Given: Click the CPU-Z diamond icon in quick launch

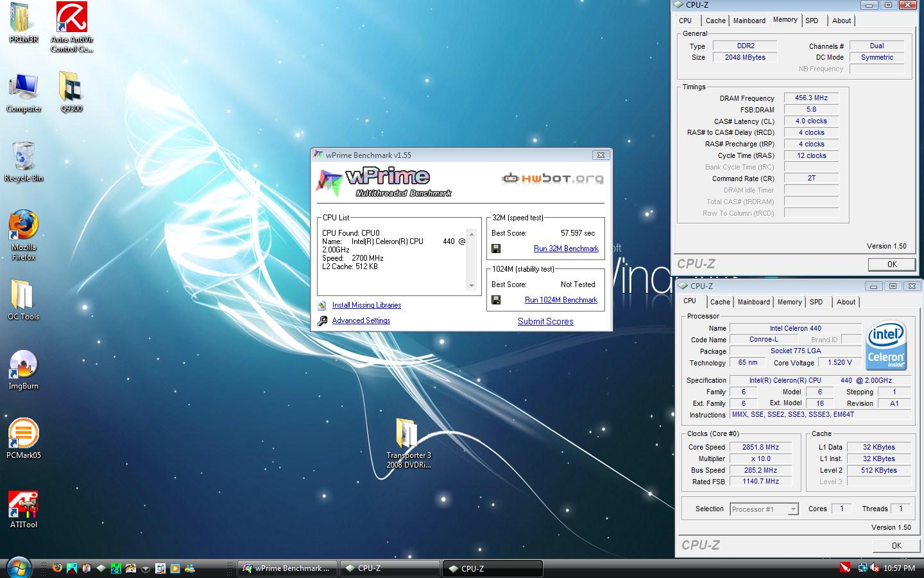Looking at the screenshot, I should [x=101, y=568].
